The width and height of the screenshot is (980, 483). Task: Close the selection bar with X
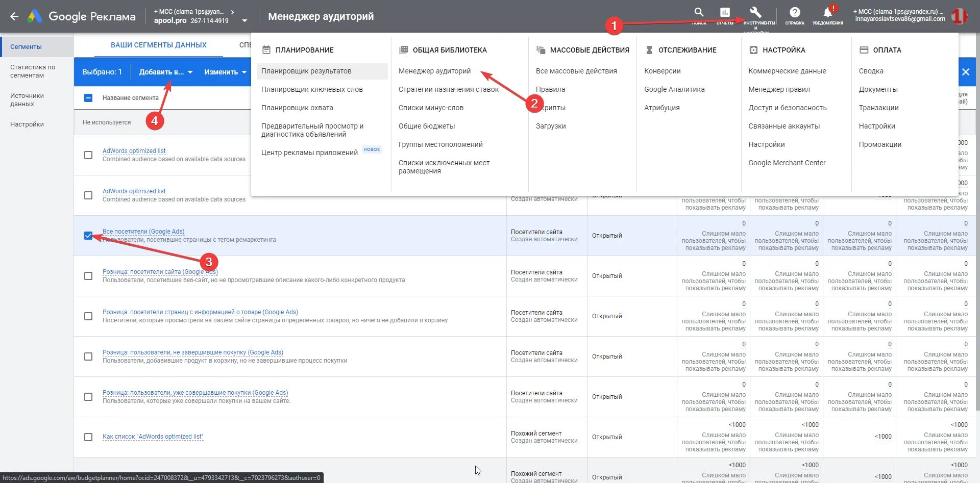966,72
